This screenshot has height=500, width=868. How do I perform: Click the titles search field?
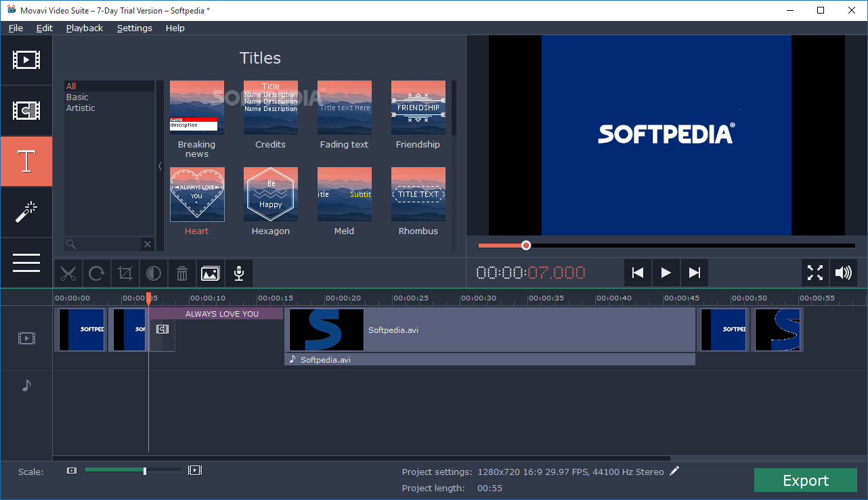(x=103, y=244)
